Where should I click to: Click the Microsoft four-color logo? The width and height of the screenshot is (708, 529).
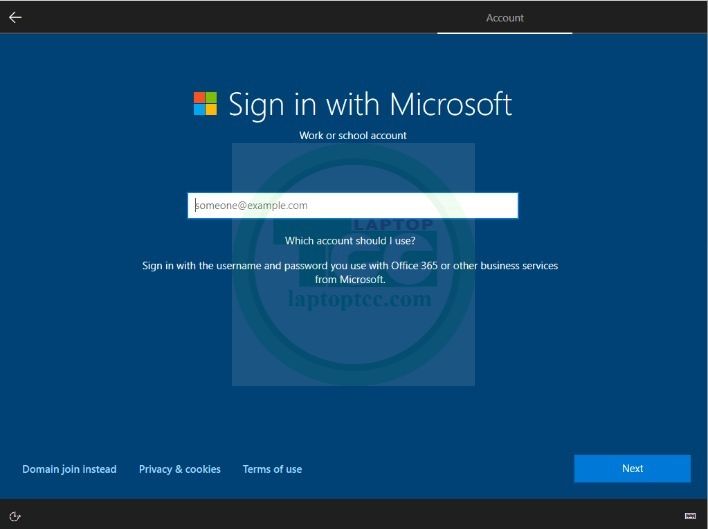click(x=205, y=104)
